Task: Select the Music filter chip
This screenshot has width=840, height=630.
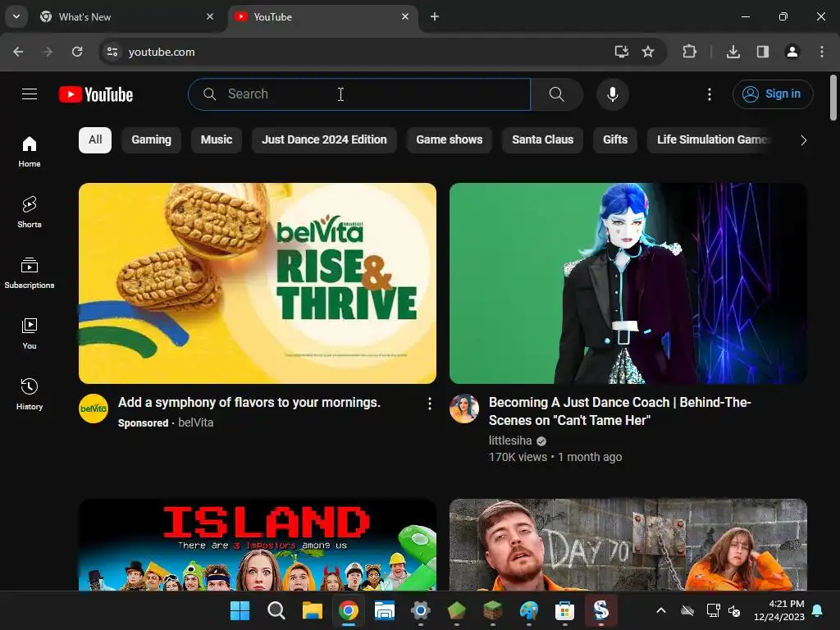Action: point(217,139)
